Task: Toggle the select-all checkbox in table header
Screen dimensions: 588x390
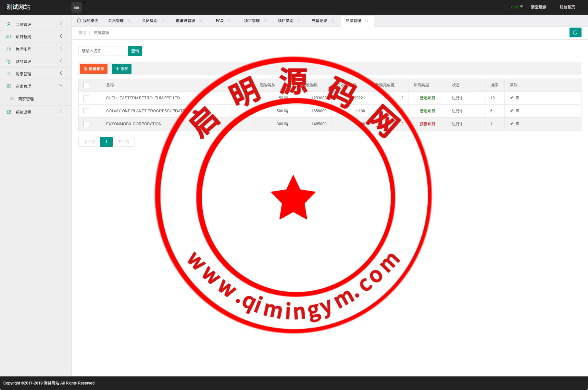Action: [x=86, y=85]
